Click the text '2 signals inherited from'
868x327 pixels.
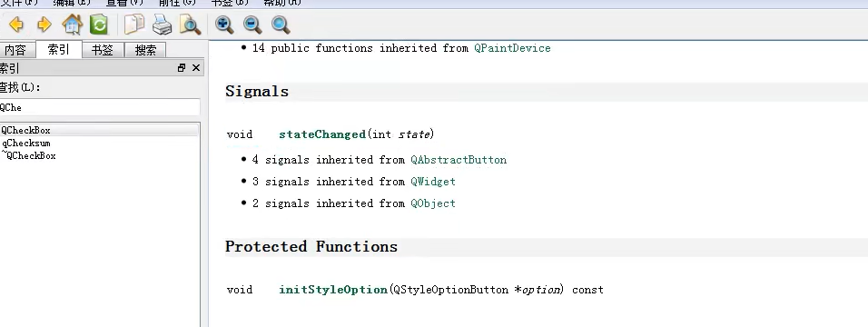(x=329, y=203)
